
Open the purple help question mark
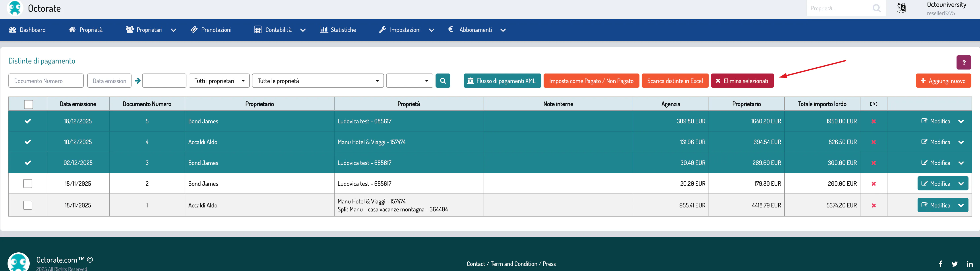click(x=963, y=62)
